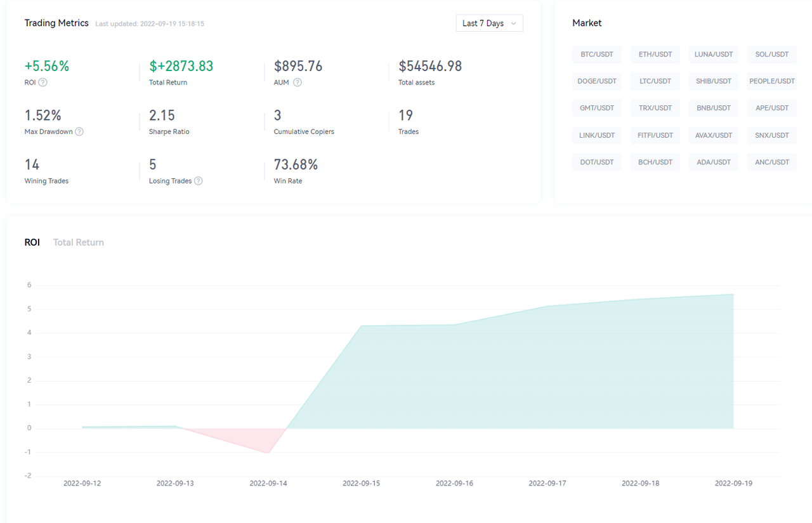Image resolution: width=812 pixels, height=523 pixels.
Task: Click the Losing Trades info icon
Action: [199, 181]
